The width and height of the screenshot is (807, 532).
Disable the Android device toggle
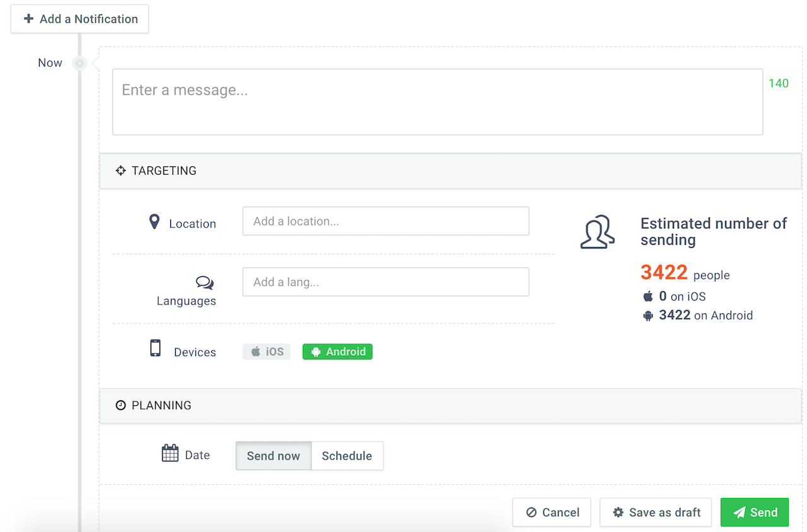pyautogui.click(x=337, y=352)
